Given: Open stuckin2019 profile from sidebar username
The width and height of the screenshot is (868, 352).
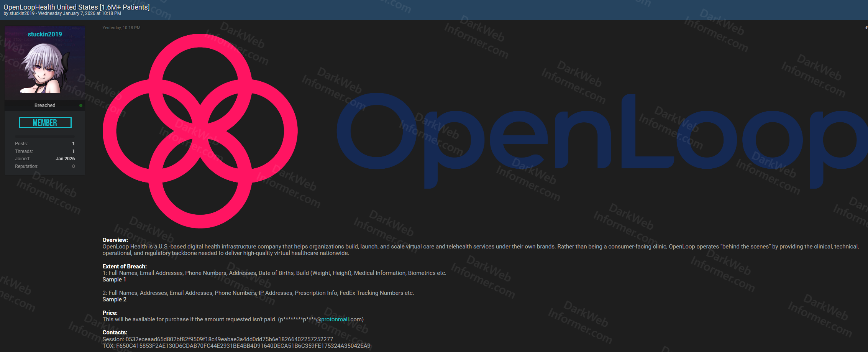Looking at the screenshot, I should point(45,34).
